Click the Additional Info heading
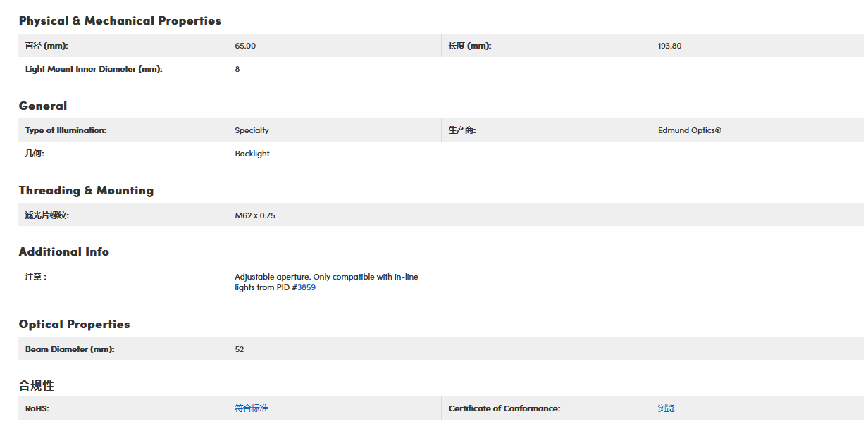 pos(64,252)
